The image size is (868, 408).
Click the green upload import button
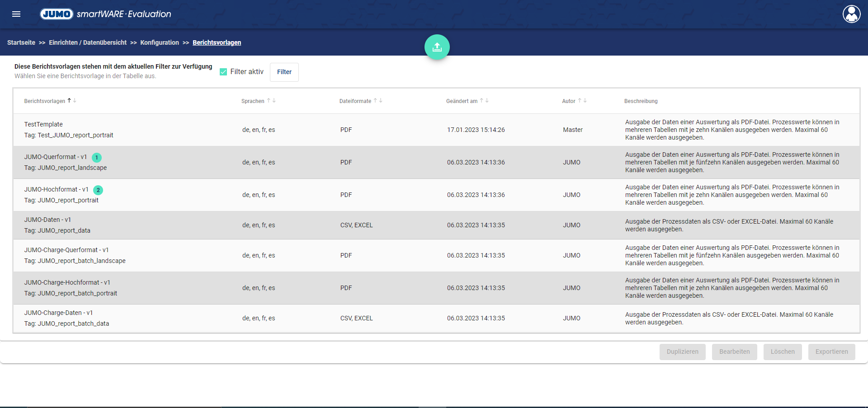pyautogui.click(x=437, y=47)
